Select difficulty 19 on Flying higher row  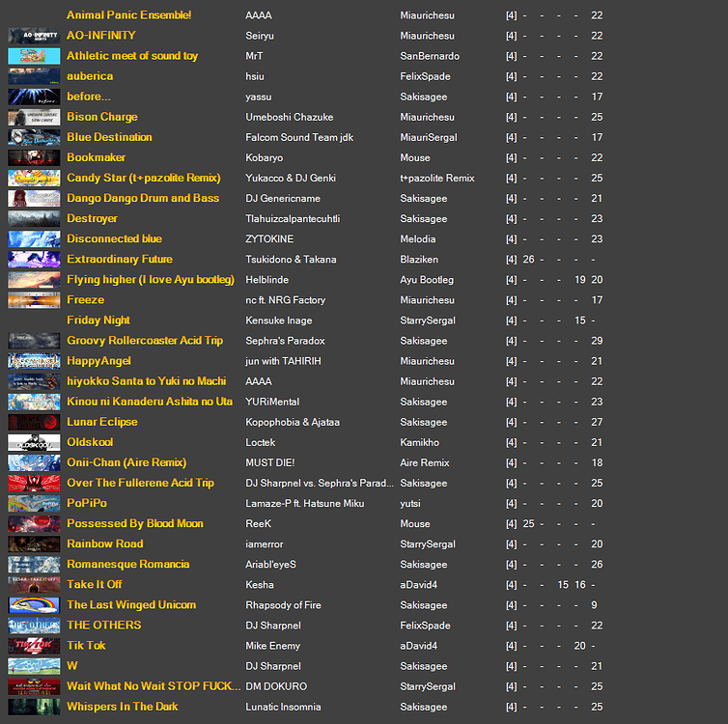tap(580, 280)
